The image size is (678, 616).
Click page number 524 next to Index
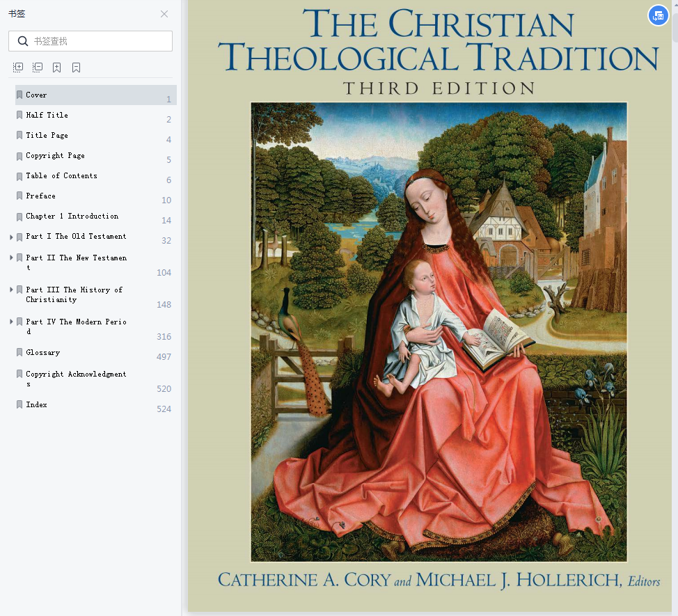tap(164, 409)
